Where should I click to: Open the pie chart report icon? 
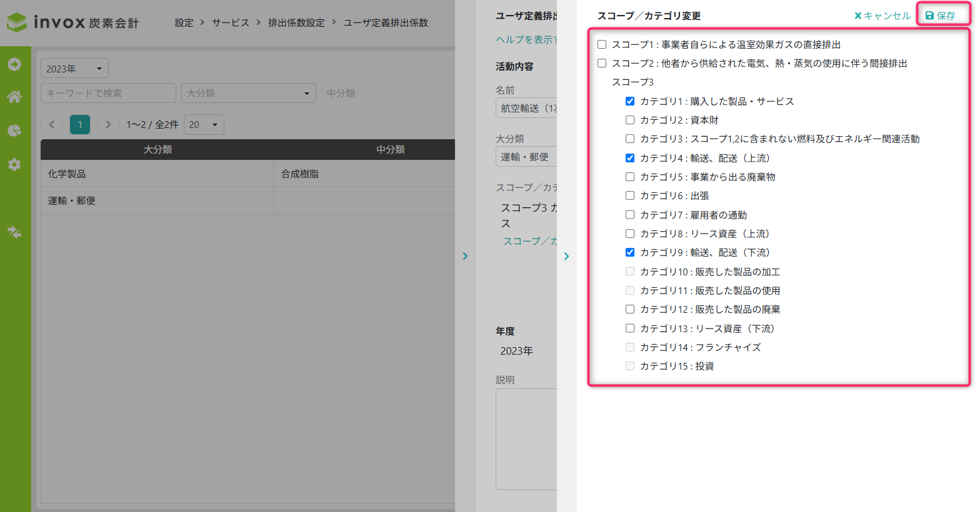[x=14, y=130]
